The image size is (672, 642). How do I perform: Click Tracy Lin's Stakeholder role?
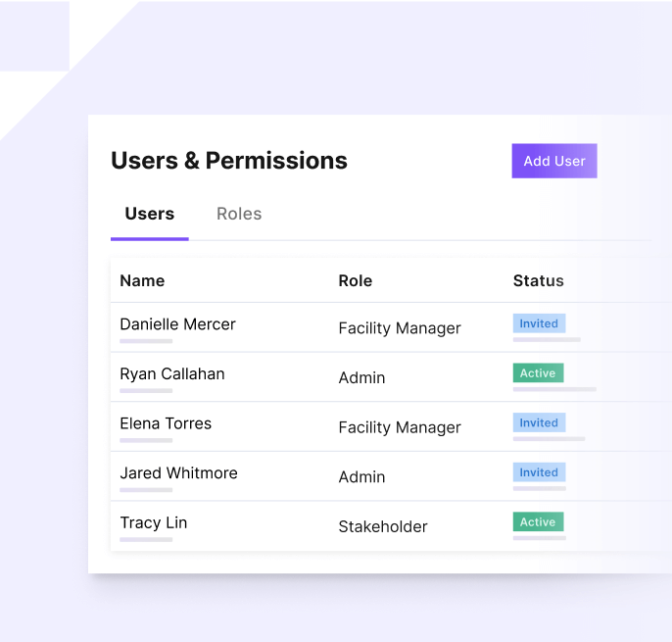[x=383, y=526]
